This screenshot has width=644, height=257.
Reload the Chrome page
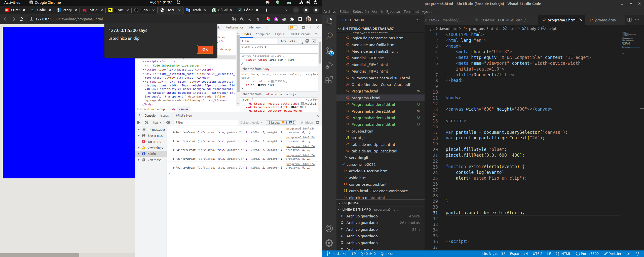(21, 19)
